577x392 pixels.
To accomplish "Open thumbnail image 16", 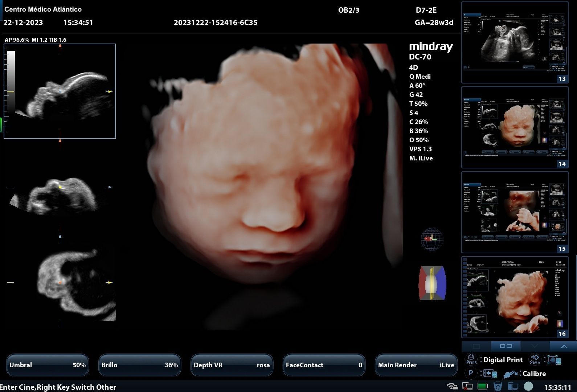I will pos(515,297).
